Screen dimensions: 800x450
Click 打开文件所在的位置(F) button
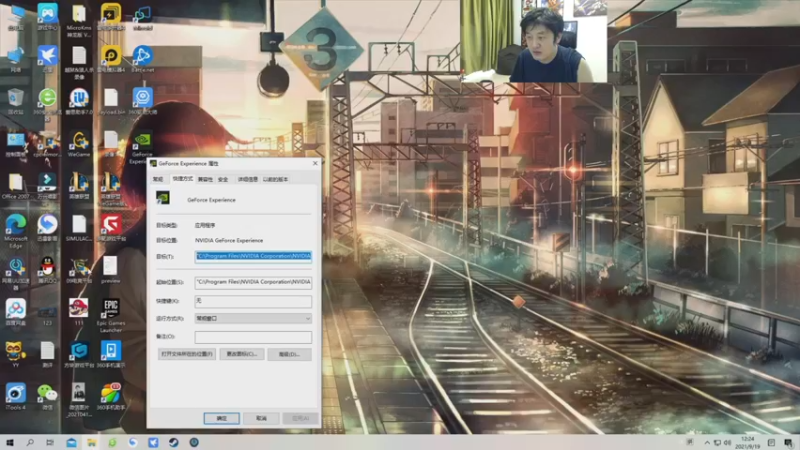[187, 354]
